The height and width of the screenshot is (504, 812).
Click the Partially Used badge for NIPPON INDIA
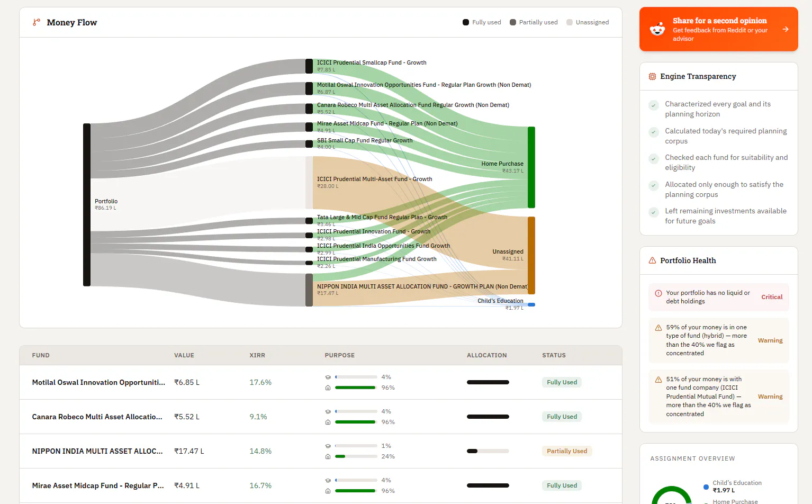tap(567, 451)
